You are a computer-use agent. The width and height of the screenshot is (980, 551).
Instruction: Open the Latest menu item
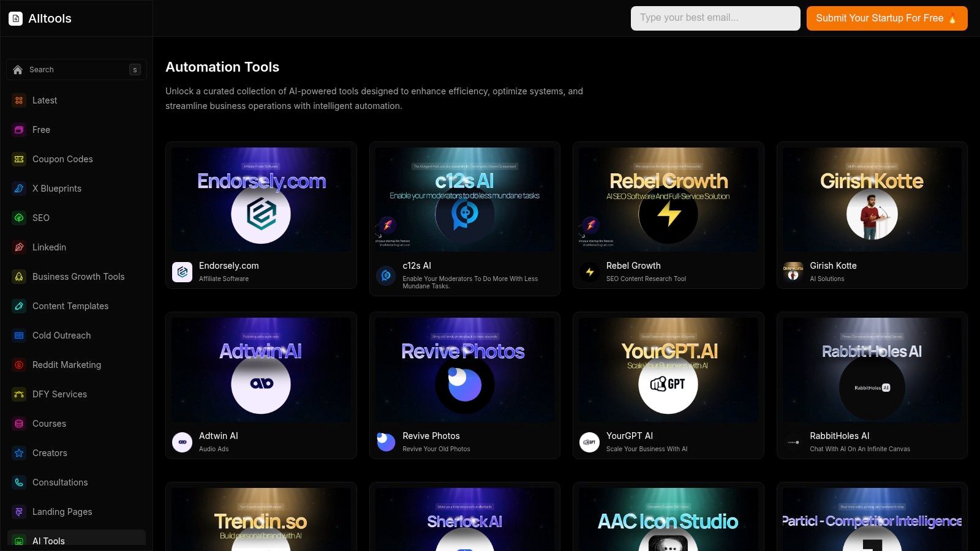(77, 100)
